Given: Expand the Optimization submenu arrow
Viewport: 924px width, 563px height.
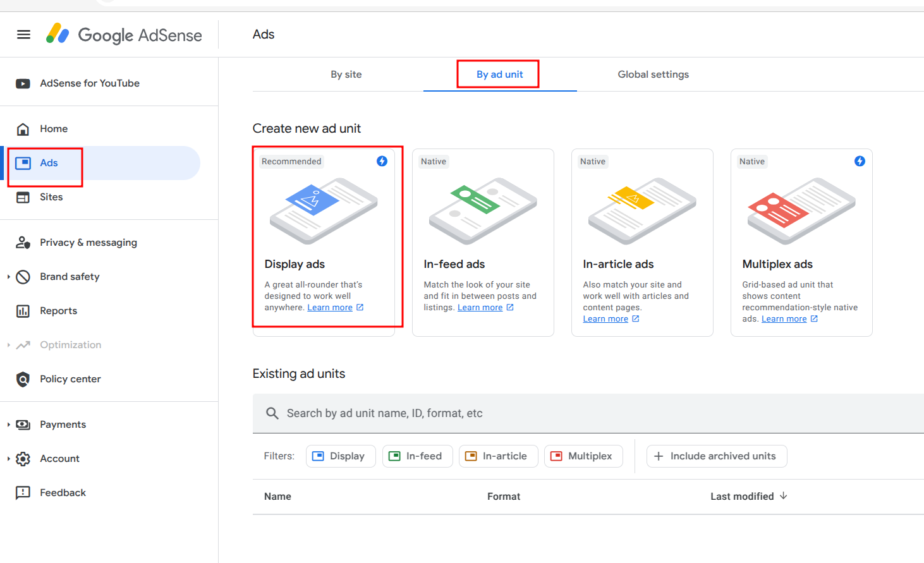Looking at the screenshot, I should click(x=8, y=345).
